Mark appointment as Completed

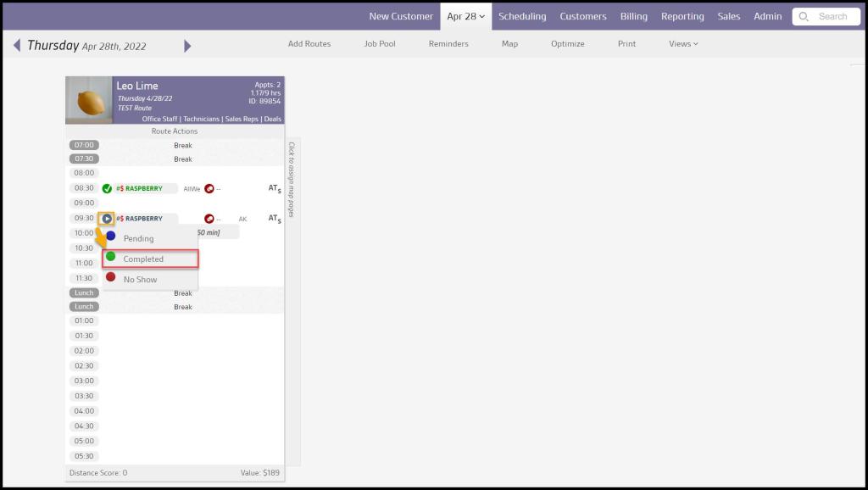(143, 259)
